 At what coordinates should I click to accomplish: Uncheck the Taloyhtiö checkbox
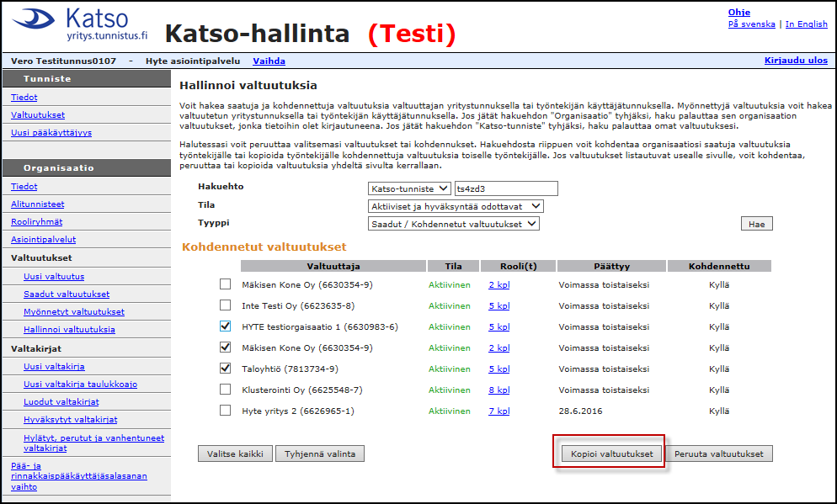[x=226, y=369]
